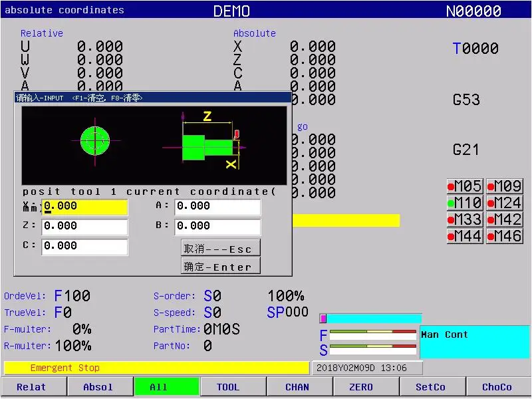
Task: Select the A axis input field
Action: 217,207
